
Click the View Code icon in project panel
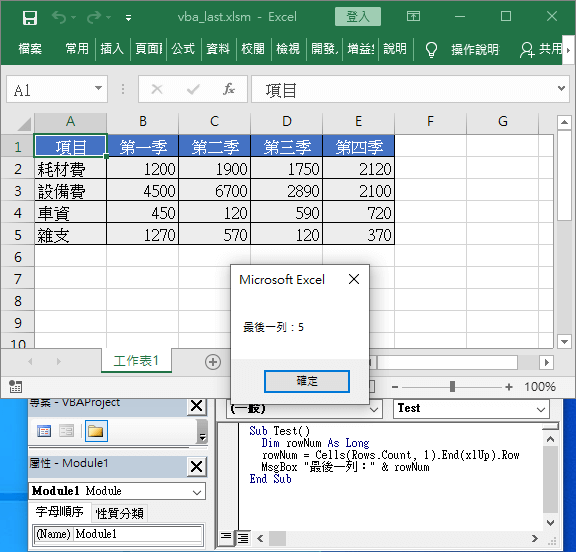click(44, 430)
